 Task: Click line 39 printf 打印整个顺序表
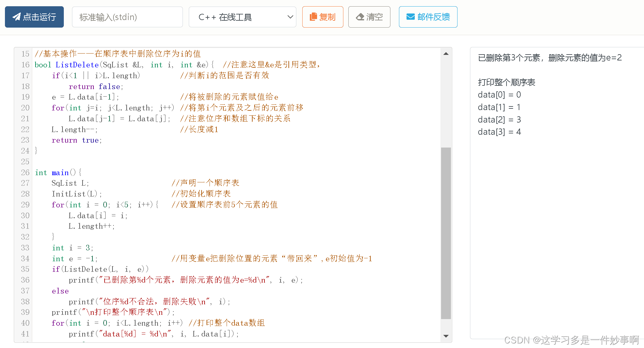[113, 312]
